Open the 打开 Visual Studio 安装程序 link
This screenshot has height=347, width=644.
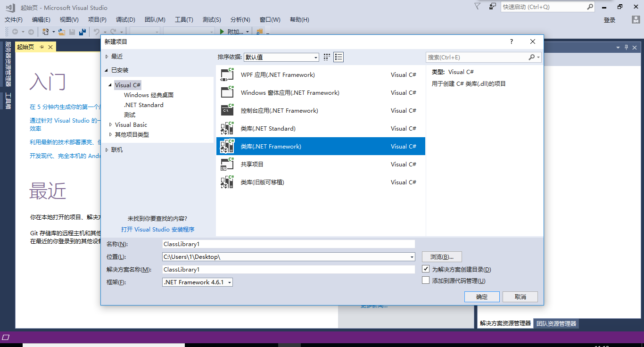click(157, 230)
